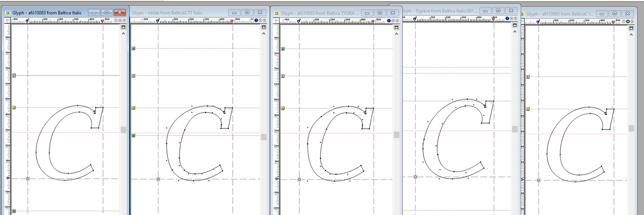Click baseline marker on Baltica Italic vertical ruler
Viewport: 644px width, 215px height.
click(8, 177)
